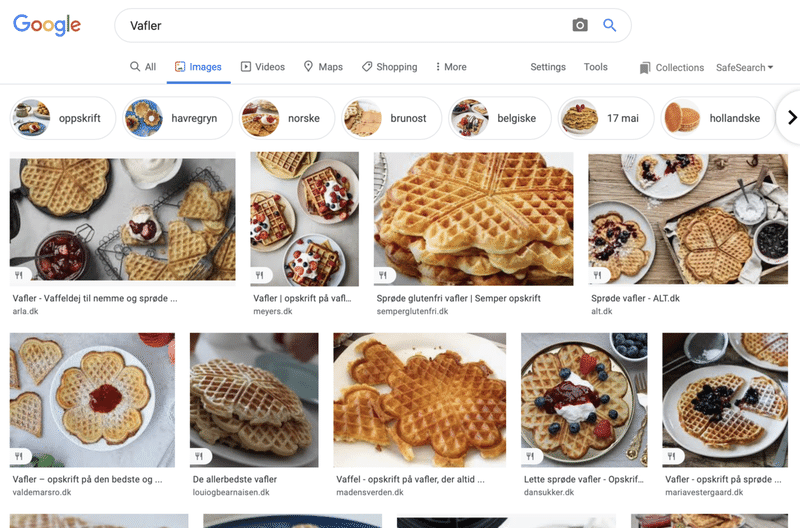Viewport: 800px width, 528px height.
Task: Click recipe icon on the arla.dk image
Action: point(19,275)
